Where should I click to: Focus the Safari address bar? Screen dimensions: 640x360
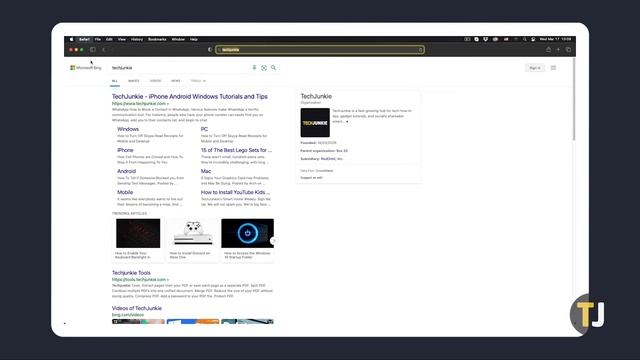(320, 50)
